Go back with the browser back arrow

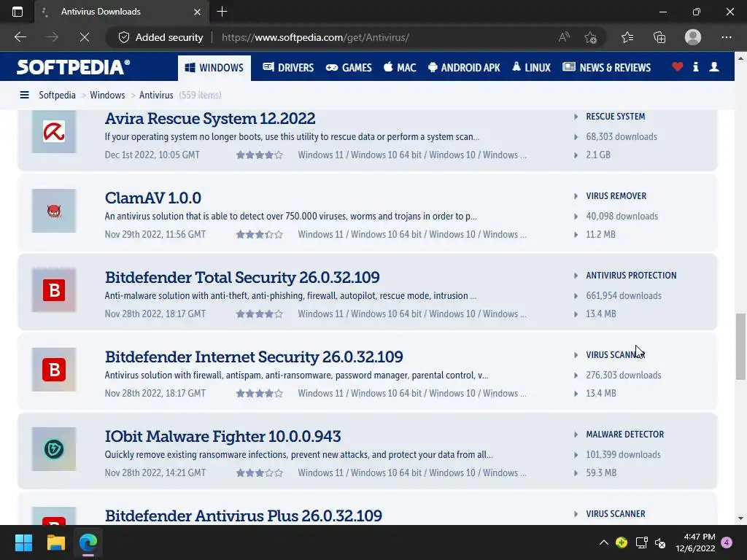point(20,37)
